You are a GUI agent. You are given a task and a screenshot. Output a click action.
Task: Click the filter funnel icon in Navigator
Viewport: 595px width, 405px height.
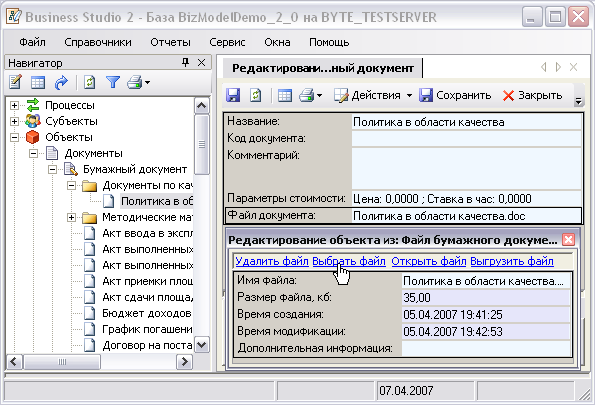[x=113, y=82]
